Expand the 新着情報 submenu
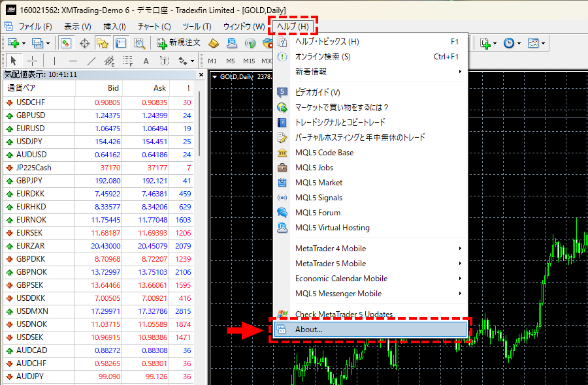588x385 pixels. [370, 72]
